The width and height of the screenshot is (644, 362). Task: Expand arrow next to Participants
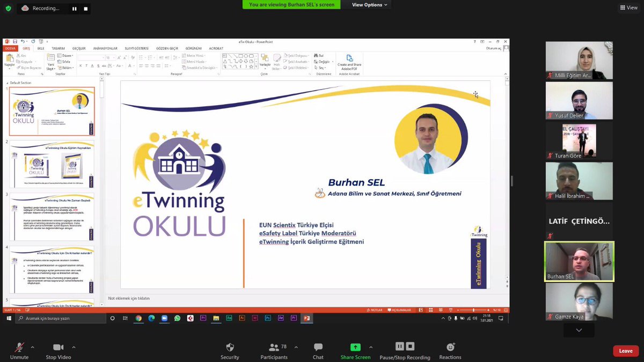[x=296, y=346]
